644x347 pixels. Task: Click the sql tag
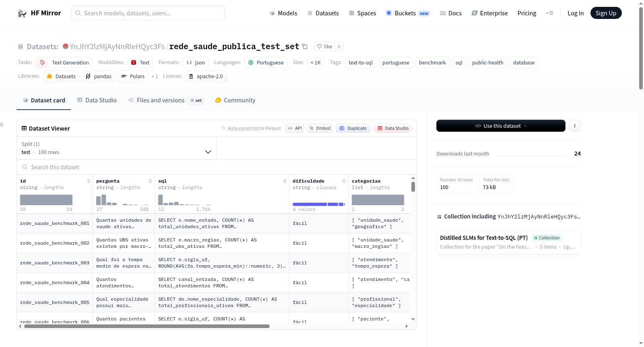tap(459, 63)
